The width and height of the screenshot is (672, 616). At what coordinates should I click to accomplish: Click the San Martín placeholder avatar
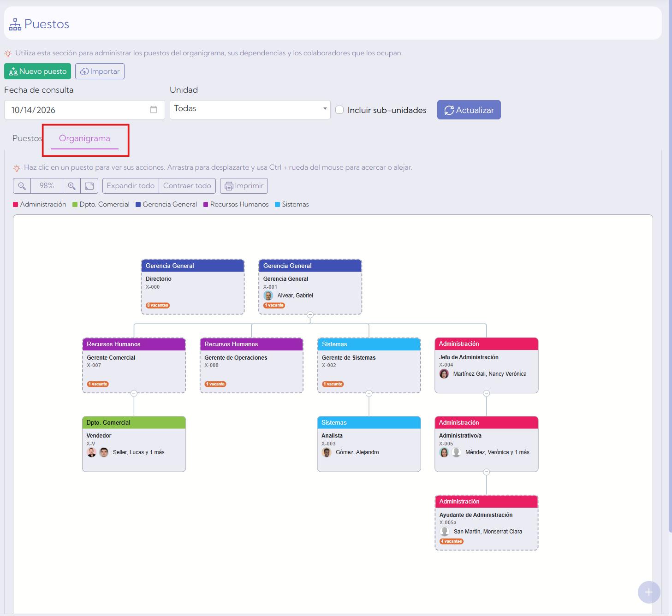pyautogui.click(x=445, y=532)
